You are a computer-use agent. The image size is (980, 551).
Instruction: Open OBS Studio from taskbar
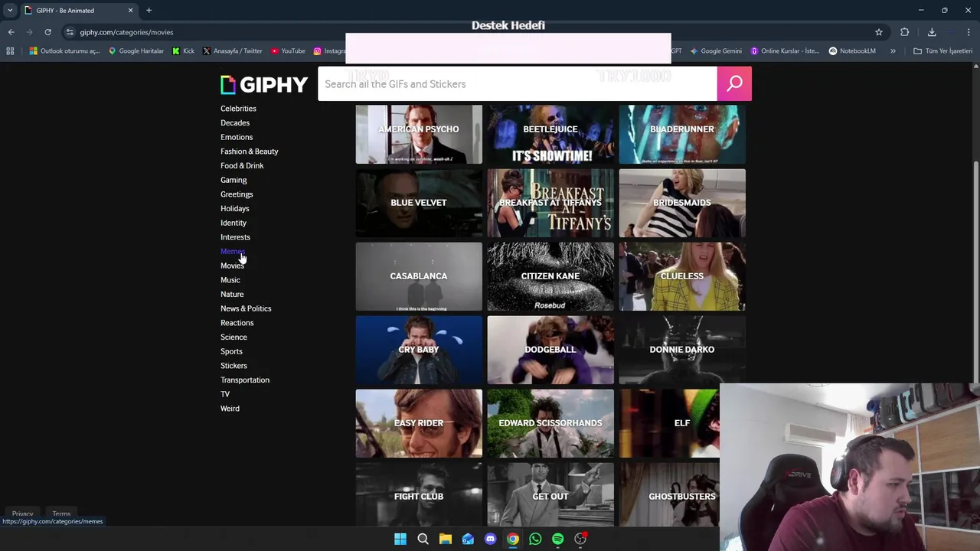point(580,540)
